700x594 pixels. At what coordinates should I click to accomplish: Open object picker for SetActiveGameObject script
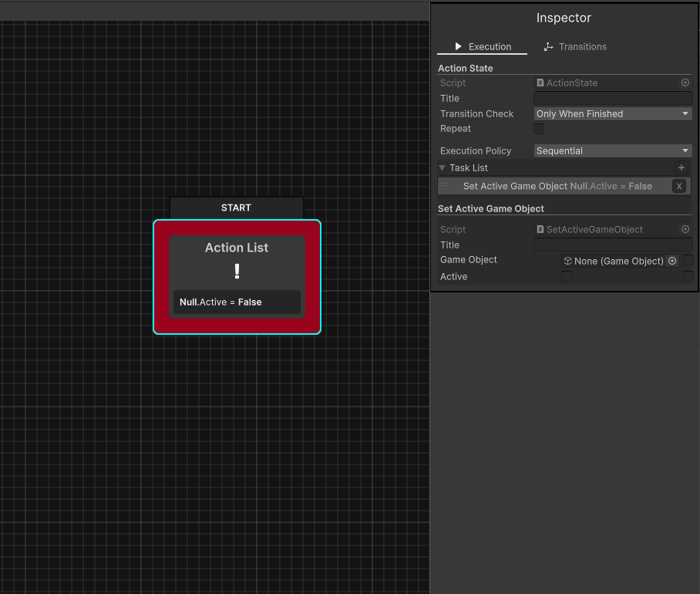click(x=685, y=229)
